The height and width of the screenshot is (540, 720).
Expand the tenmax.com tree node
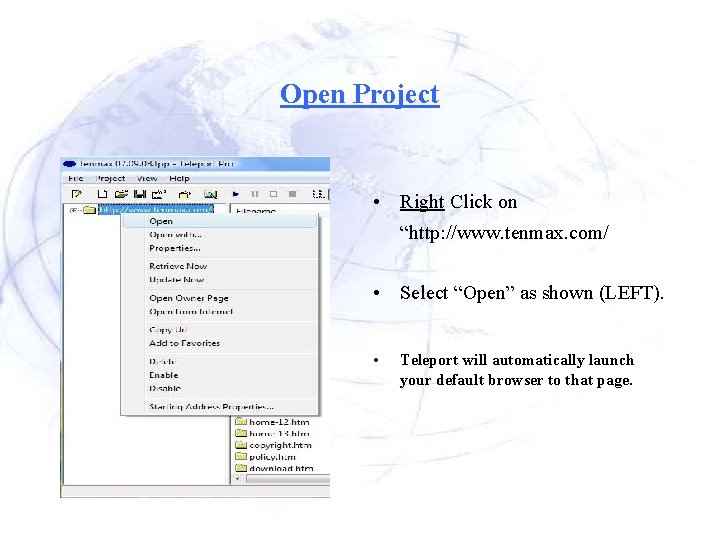point(73,210)
